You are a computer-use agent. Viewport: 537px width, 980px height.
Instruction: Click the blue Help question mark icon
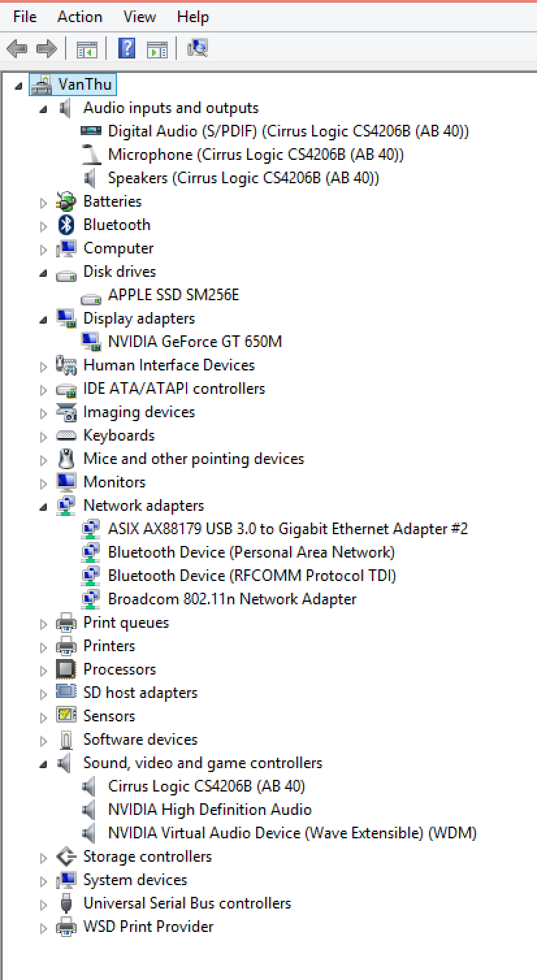[127, 48]
